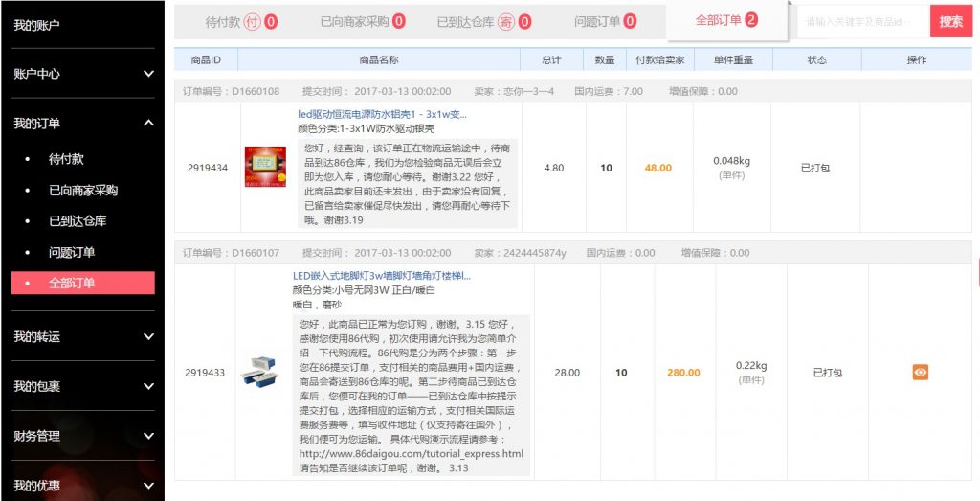Screen dimensions: 980x501
Task: Click the red 搜索 button
Action: 951,21
